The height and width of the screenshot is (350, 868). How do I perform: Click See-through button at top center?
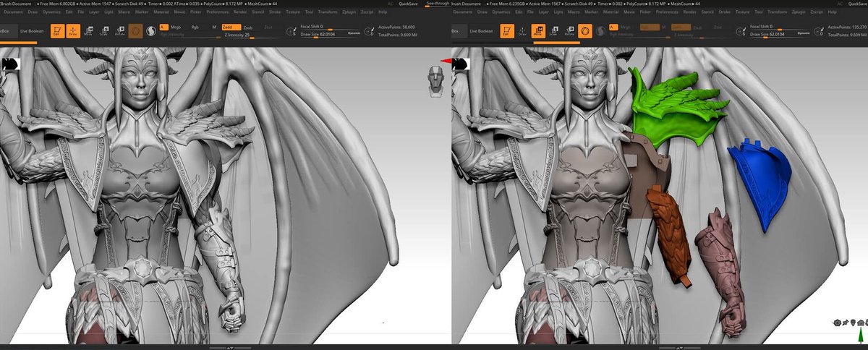439,3
